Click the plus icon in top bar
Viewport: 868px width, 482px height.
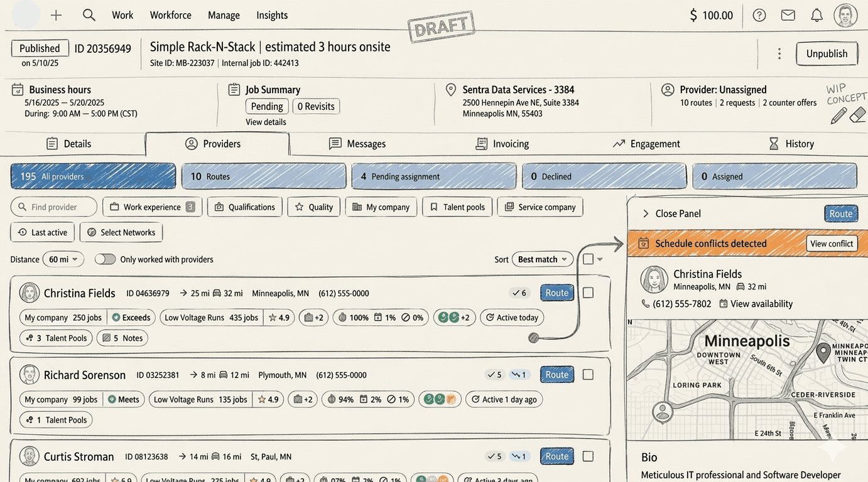click(56, 15)
